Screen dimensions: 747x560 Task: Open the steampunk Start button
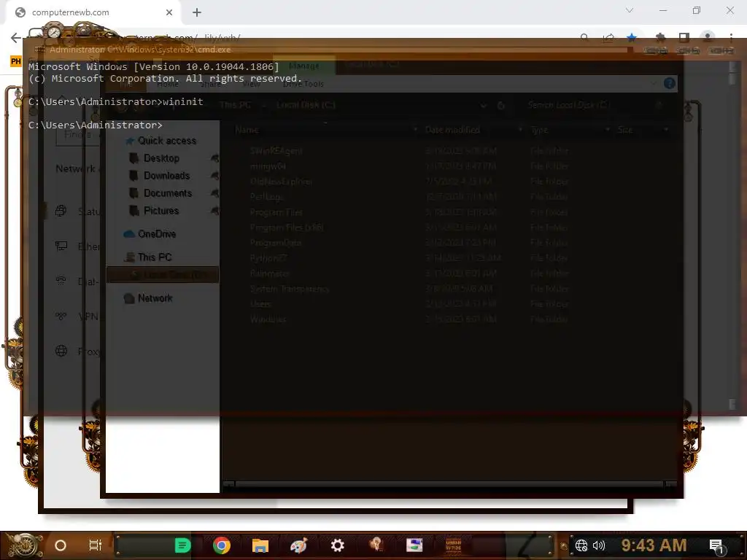pyautogui.click(x=23, y=545)
